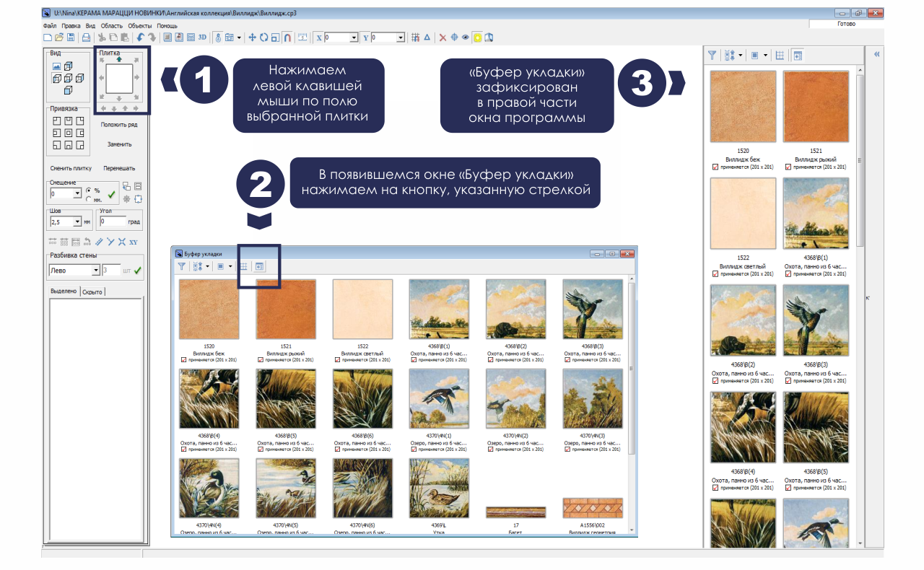Screen dimensions: 924x570
Task: Select the мм. radio button under Смещение
Action: [89, 198]
